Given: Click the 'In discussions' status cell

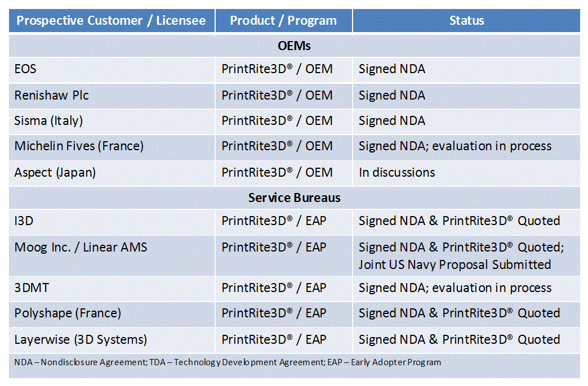Looking at the screenshot, I should 397,172.
